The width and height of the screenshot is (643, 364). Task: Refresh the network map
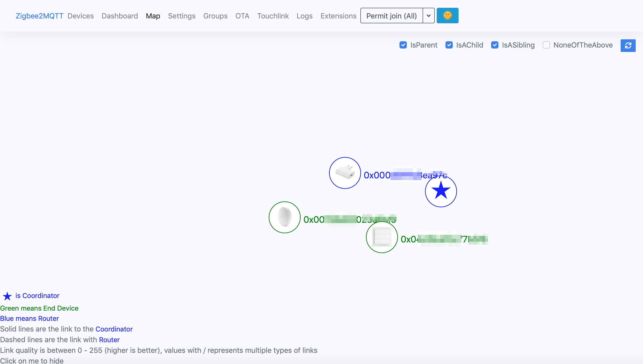coord(628,46)
